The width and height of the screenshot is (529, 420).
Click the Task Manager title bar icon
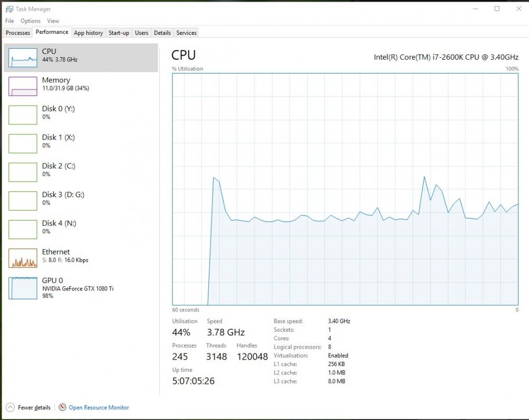click(10, 9)
